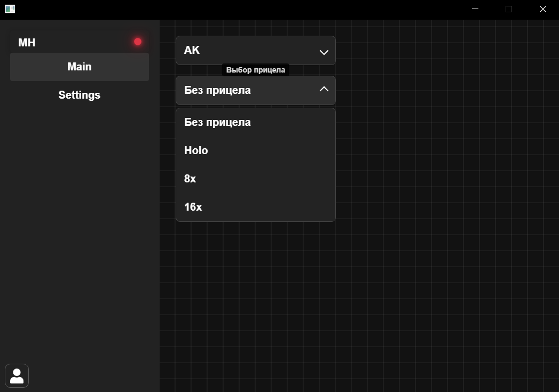
Task: Open the Settings section in sidebar
Action: (79, 95)
